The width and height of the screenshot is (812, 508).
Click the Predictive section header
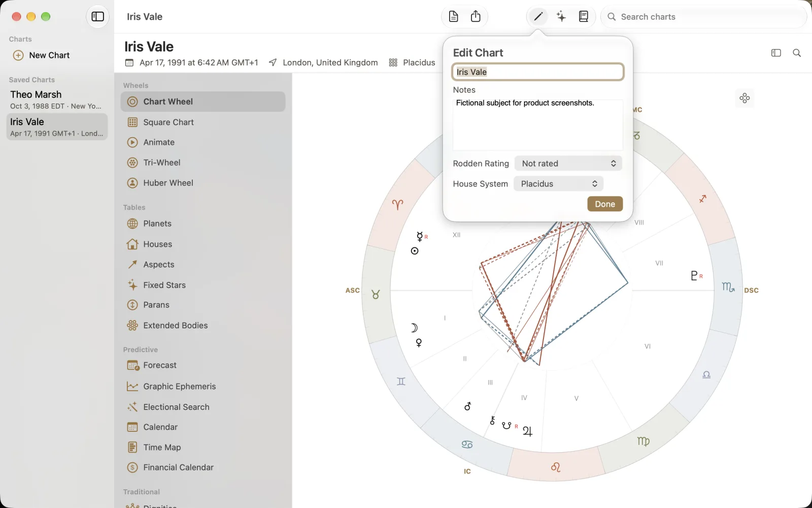click(x=141, y=350)
